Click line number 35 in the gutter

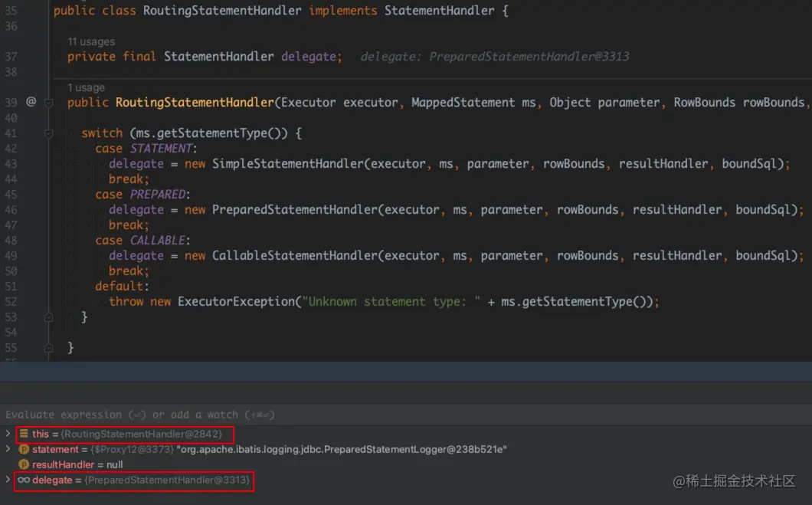11,11
